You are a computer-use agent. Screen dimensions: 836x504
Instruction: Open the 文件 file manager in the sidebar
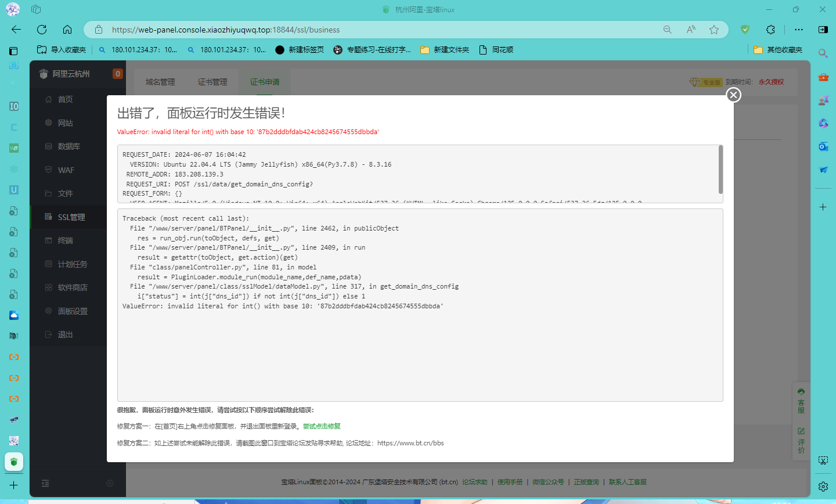pos(65,193)
